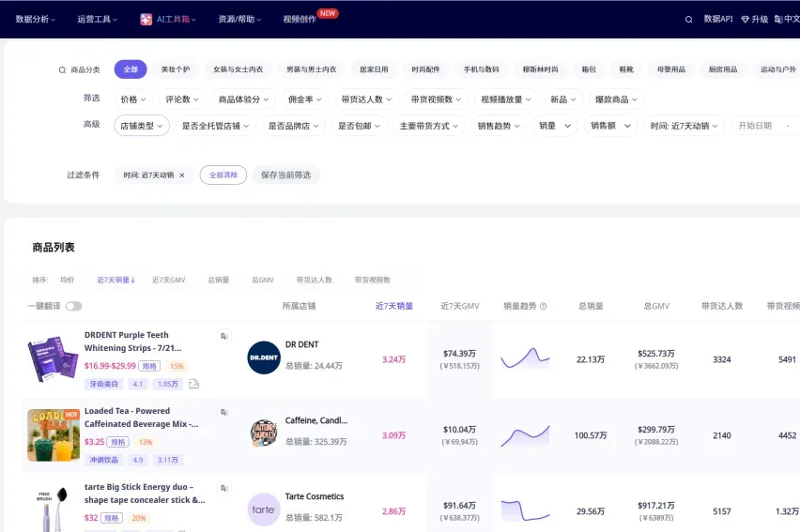The width and height of the screenshot is (800, 532).
Task: Click the AI工具箱 toolbox icon
Action: [146, 20]
